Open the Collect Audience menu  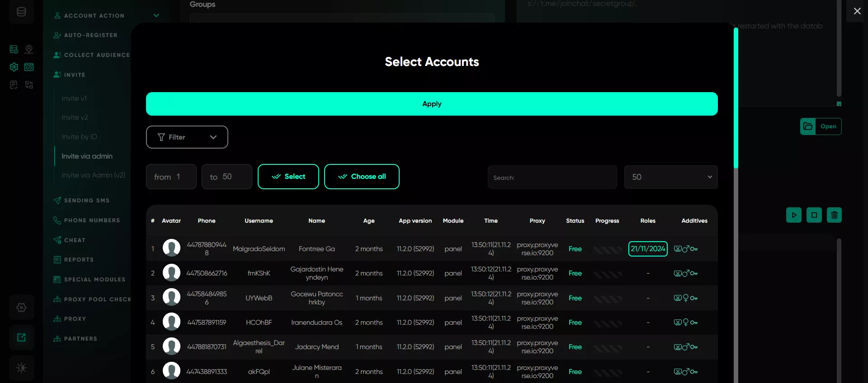point(92,55)
